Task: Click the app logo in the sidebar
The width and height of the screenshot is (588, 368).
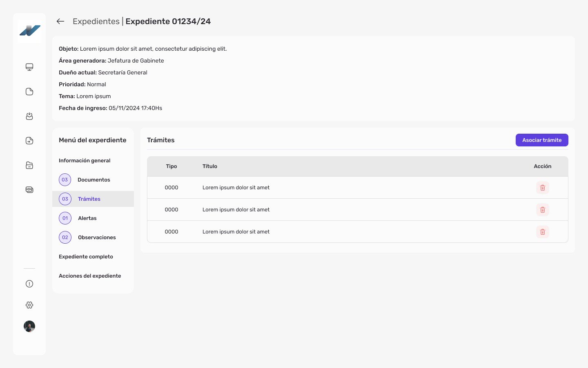Action: (30, 31)
